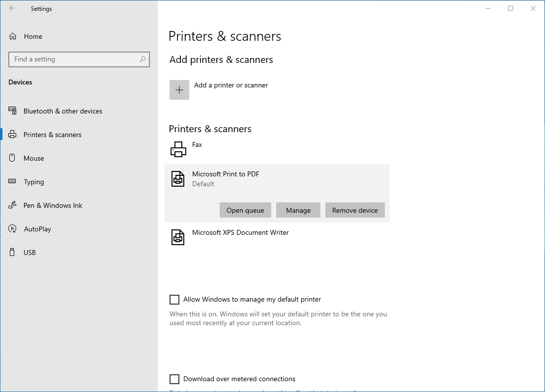Navigate to AutoPlay settings
This screenshot has height=392, width=545.
click(37, 229)
